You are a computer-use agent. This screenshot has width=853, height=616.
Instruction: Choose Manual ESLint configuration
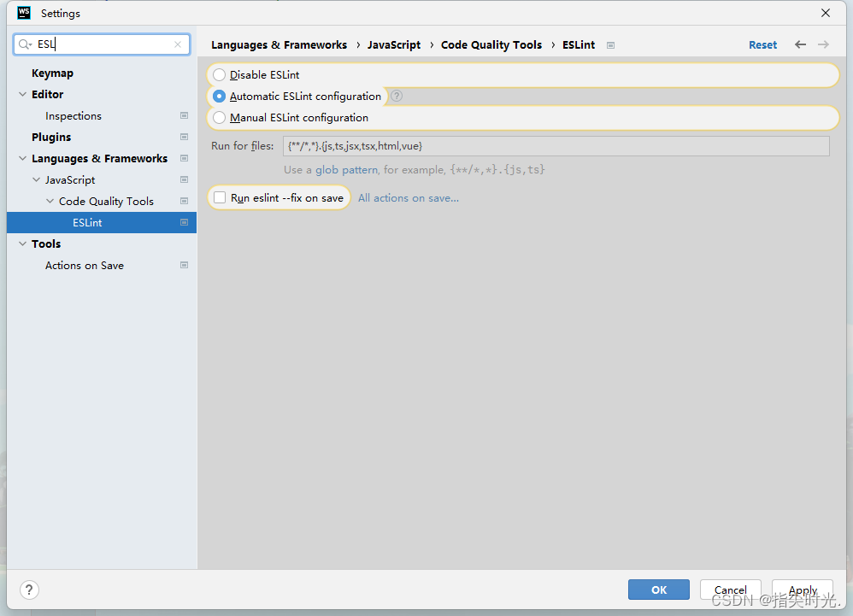click(x=220, y=117)
